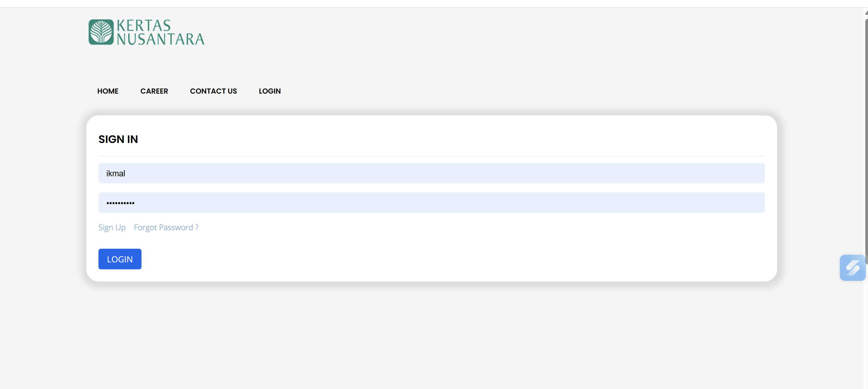Open the CAREER menu item
The height and width of the screenshot is (389, 868).
pos(154,91)
